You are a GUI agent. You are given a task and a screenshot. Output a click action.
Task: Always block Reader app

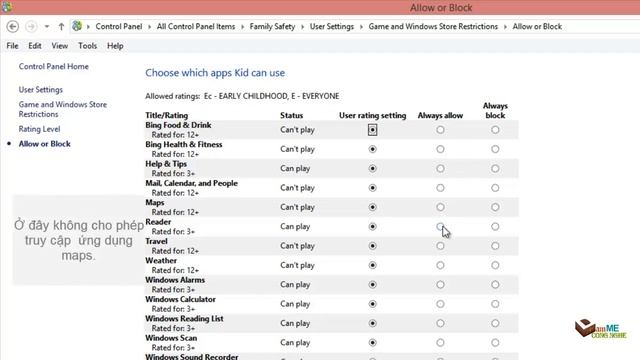(x=495, y=227)
